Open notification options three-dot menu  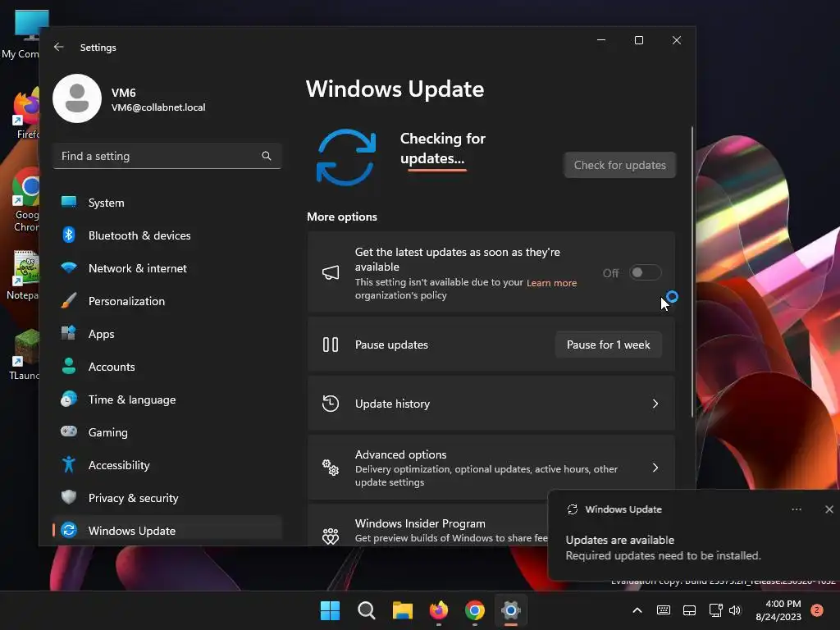(x=797, y=509)
